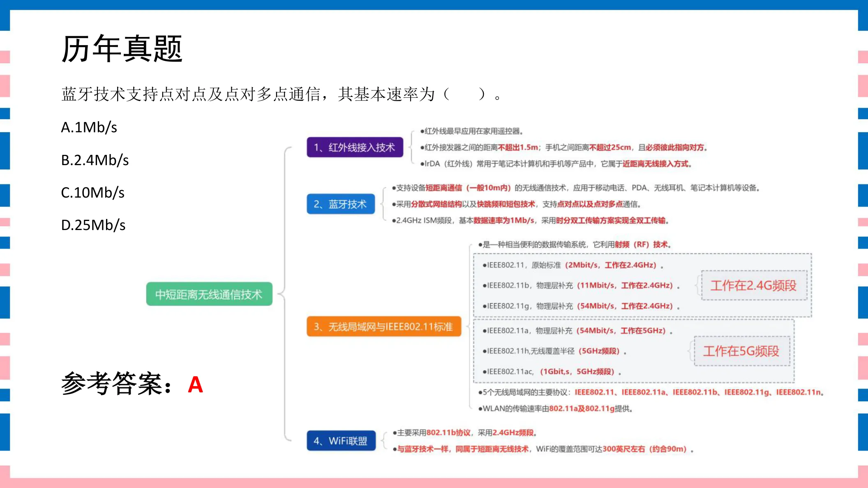The image size is (868, 488).
Task: Click the line 5个无线局域网的主要协议
Action: tap(651, 392)
